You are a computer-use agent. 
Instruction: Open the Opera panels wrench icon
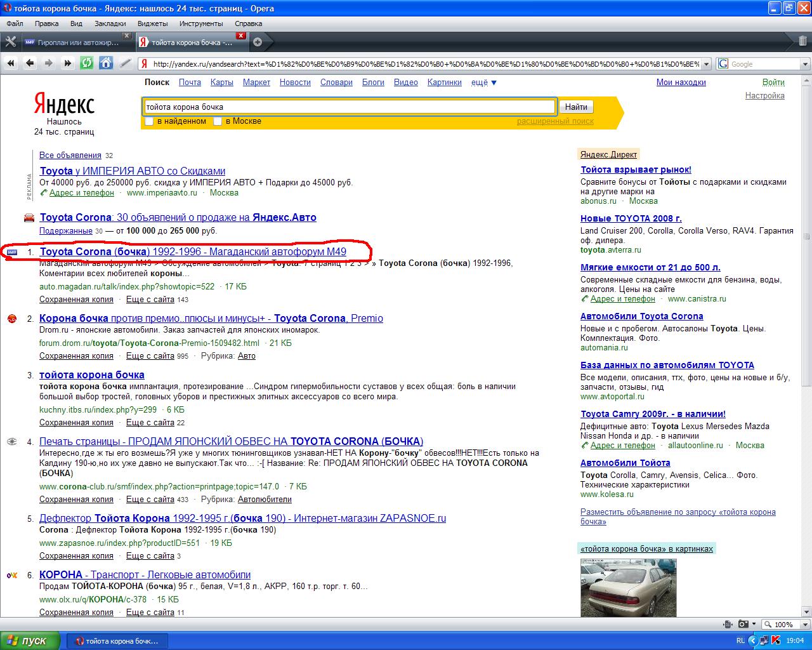click(x=10, y=42)
